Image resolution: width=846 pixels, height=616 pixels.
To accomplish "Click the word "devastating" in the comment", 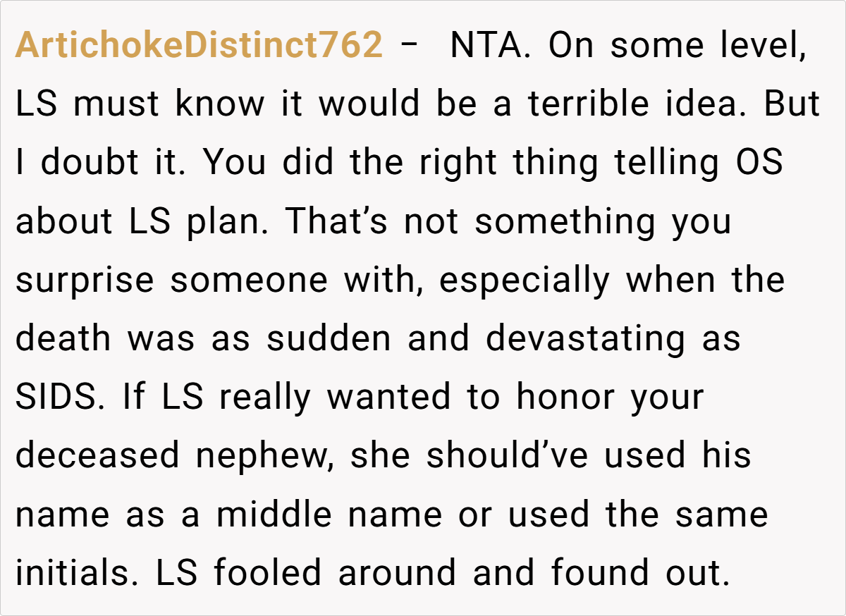I will tap(584, 338).
